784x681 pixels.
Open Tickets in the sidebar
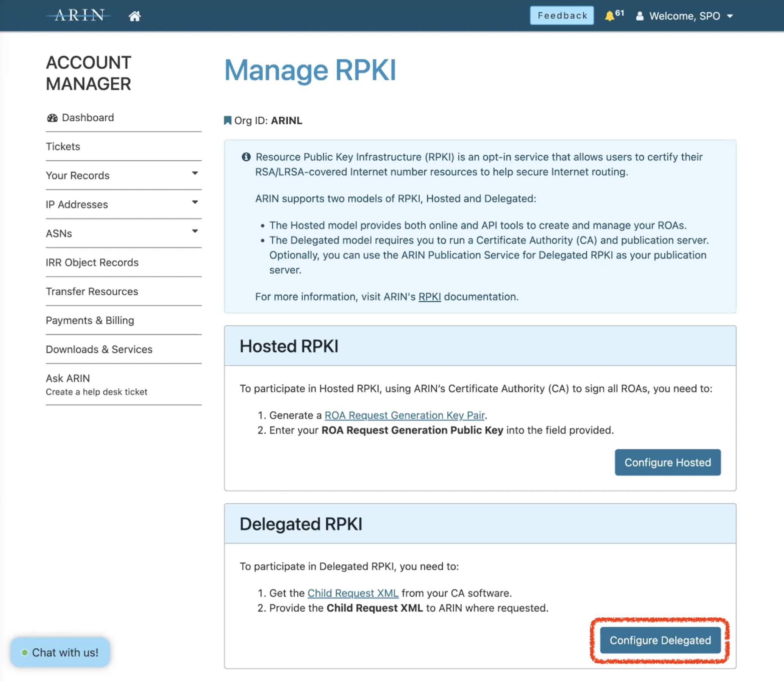[x=63, y=146]
